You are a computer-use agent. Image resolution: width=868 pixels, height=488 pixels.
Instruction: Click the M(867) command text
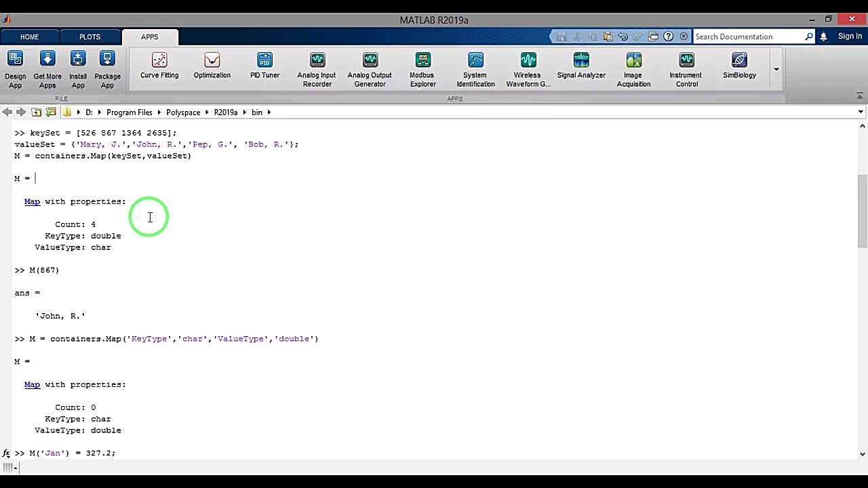[44, 270]
